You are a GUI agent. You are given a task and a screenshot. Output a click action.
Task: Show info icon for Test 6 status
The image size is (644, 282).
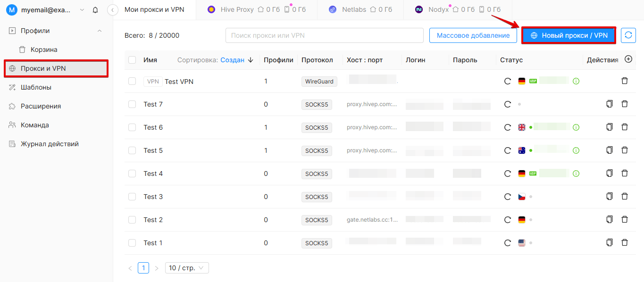tap(576, 127)
